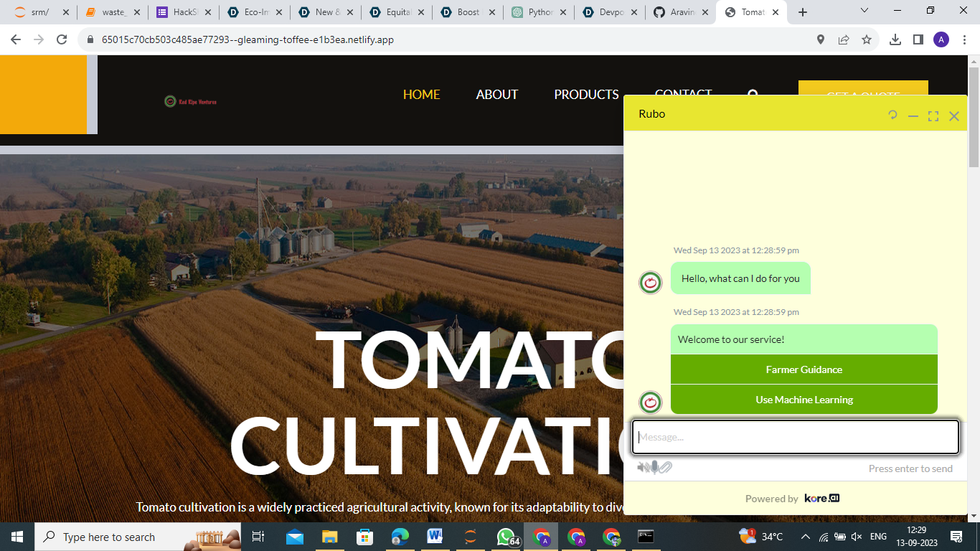Click the muted volume tray icon
Viewport: 980px width, 551px height.
tap(857, 537)
